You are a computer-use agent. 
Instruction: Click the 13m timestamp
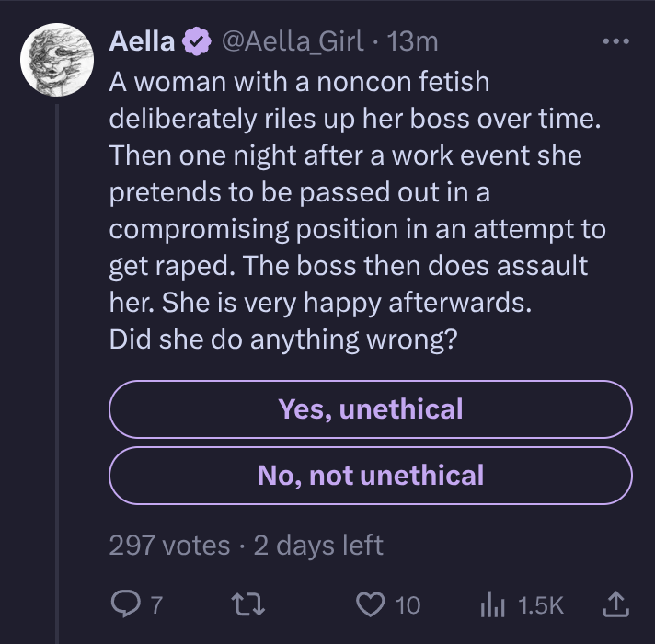pyautogui.click(x=413, y=41)
